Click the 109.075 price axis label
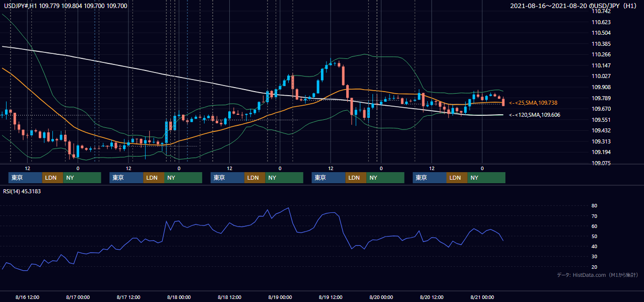Viewport: 644px width, 302px height. [x=601, y=163]
